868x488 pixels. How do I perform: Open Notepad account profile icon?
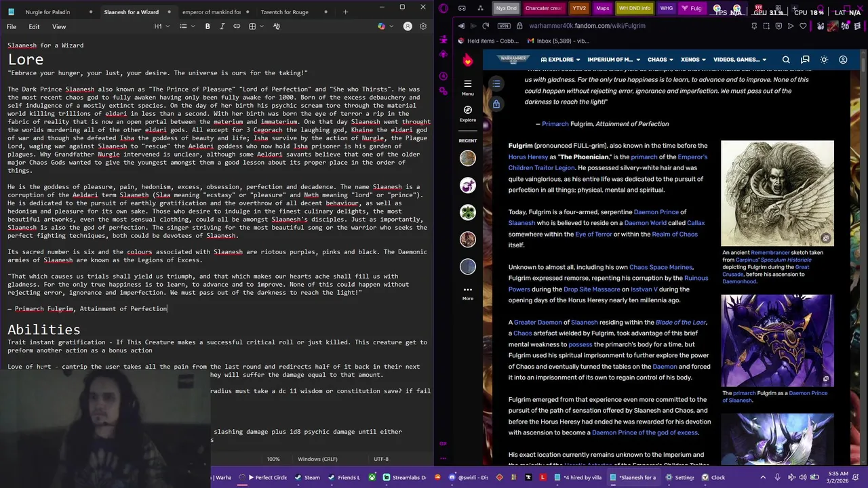408,26
